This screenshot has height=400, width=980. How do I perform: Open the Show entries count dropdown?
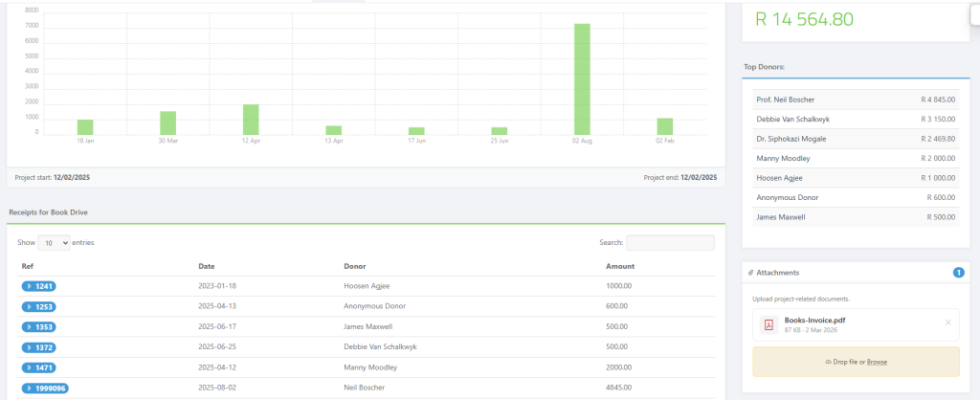[54, 243]
